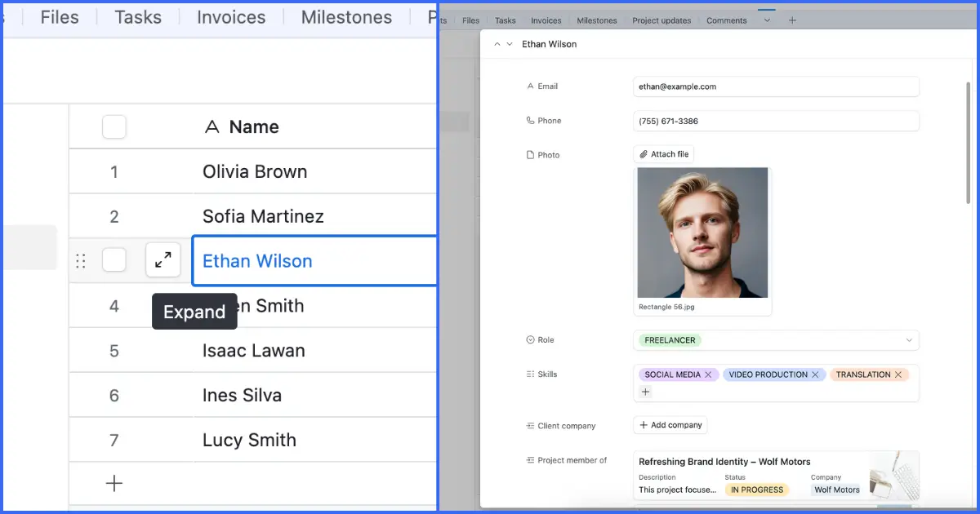
Task: Open the hidden tabs chevron next to Comments
Action: coord(766,20)
